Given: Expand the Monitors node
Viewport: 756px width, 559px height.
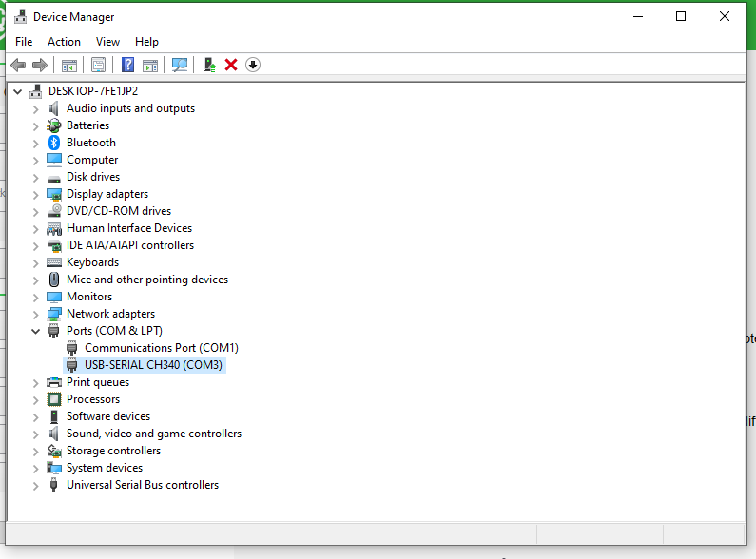Looking at the screenshot, I should [36, 297].
